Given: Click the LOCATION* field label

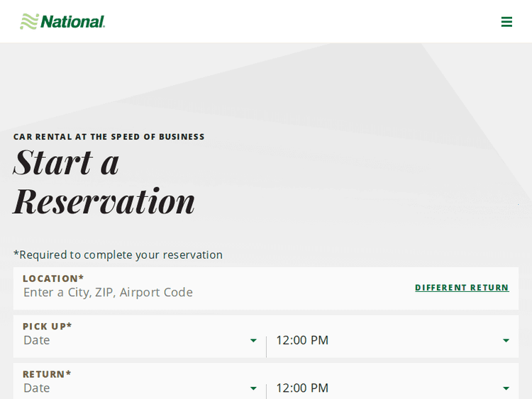Looking at the screenshot, I should pos(53,279).
